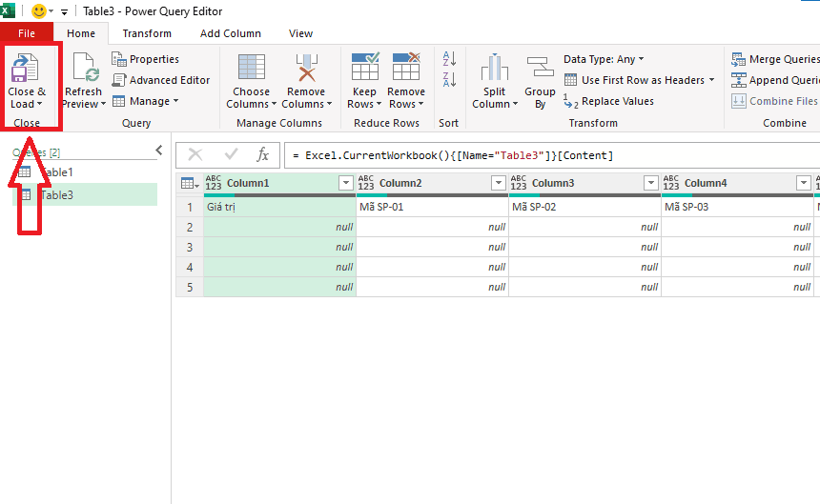Screen dimensions: 820x504
Task: Click the Remove Columns icon
Action: [x=306, y=68]
